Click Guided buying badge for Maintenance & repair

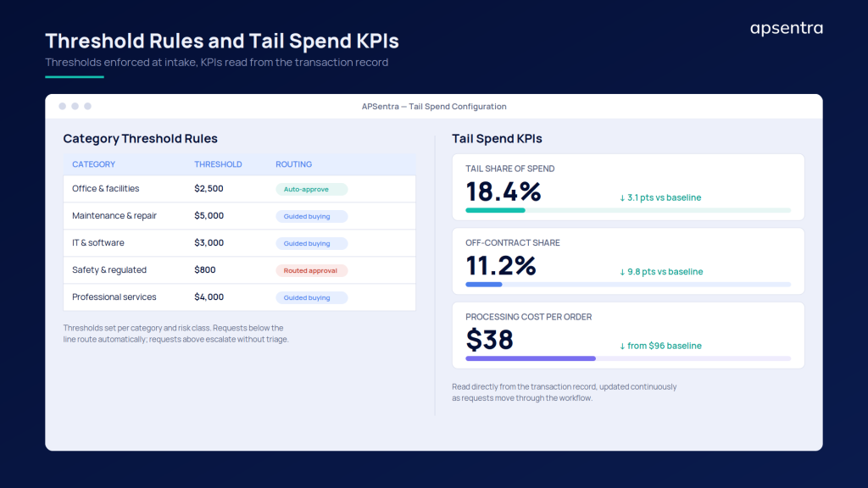click(x=312, y=216)
